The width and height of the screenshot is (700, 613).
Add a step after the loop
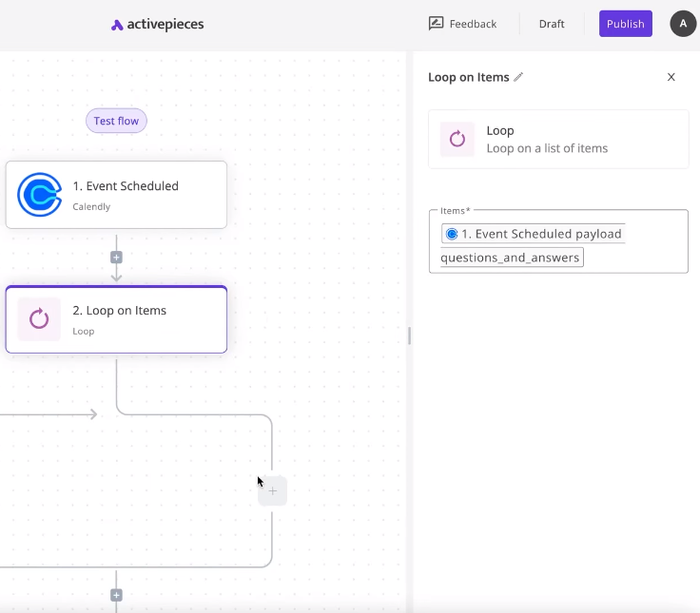click(116, 596)
